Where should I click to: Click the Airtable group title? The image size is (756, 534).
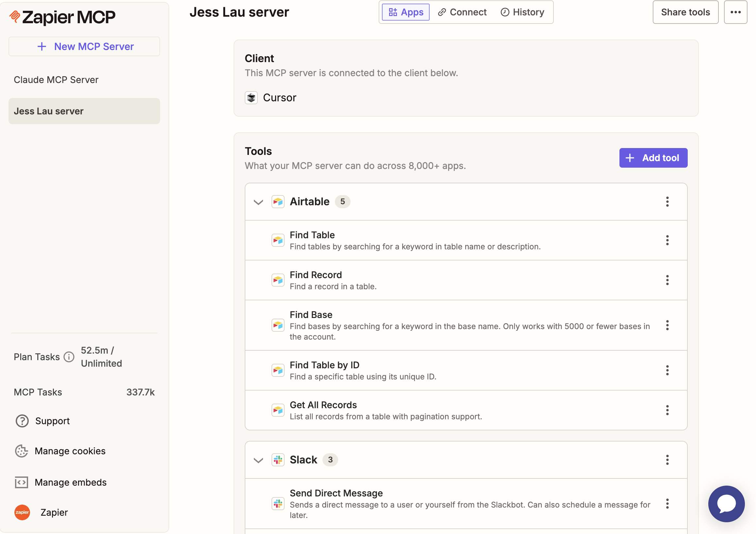click(309, 202)
